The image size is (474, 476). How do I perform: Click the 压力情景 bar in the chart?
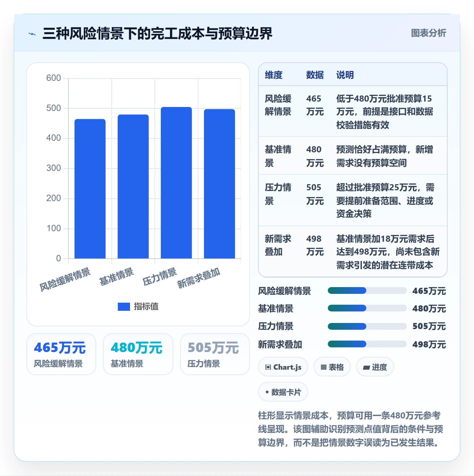[x=176, y=183]
